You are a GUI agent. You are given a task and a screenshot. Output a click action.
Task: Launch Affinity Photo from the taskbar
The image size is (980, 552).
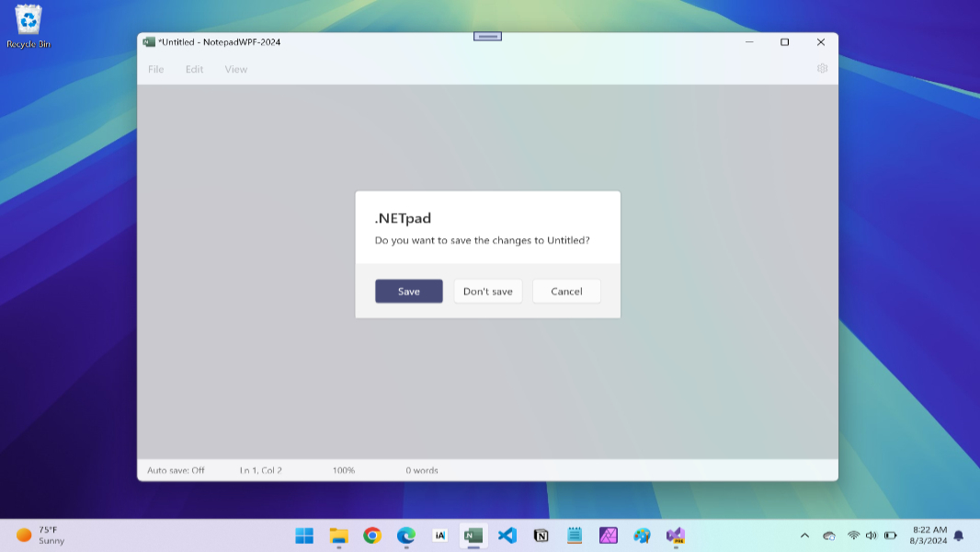(x=609, y=535)
